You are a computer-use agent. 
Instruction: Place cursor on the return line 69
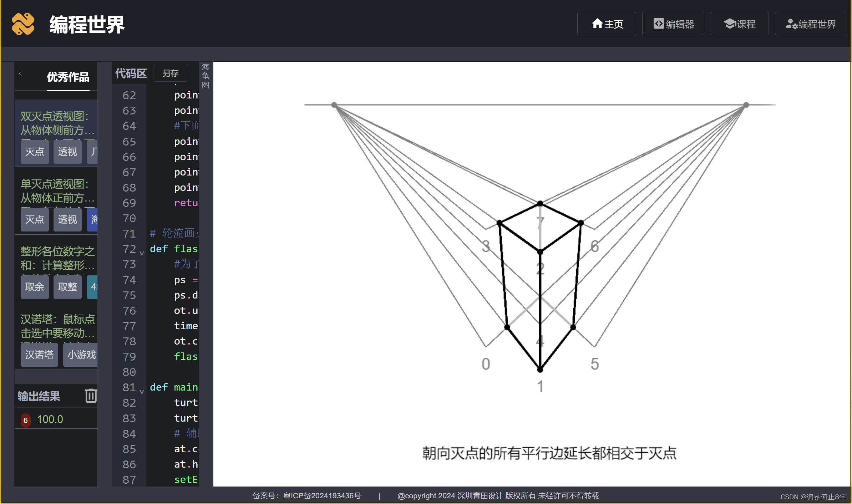[186, 203]
